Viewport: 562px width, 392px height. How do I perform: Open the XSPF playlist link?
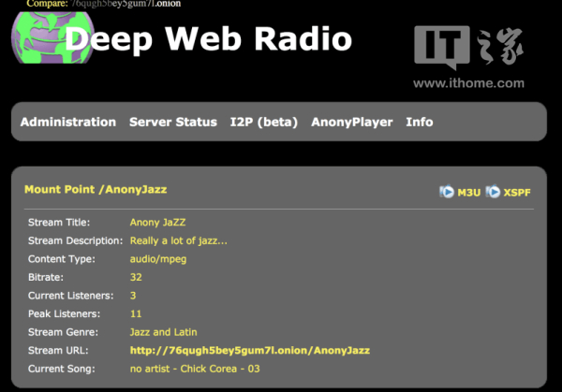click(517, 193)
